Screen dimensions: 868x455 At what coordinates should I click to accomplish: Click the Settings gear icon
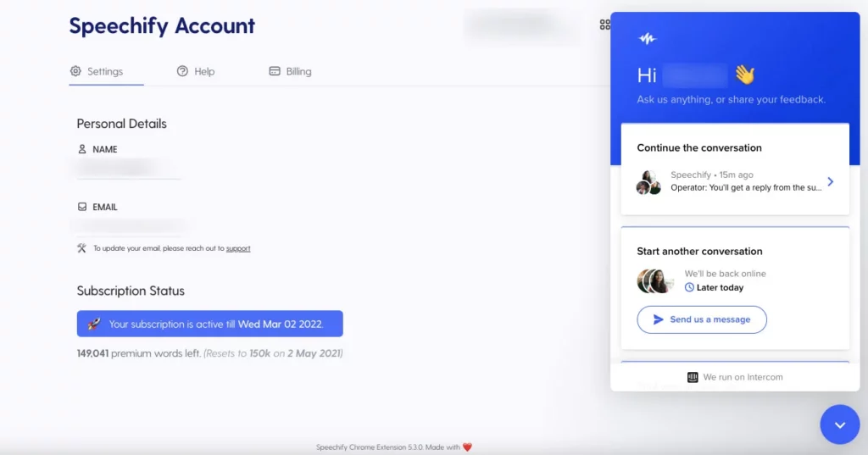75,71
